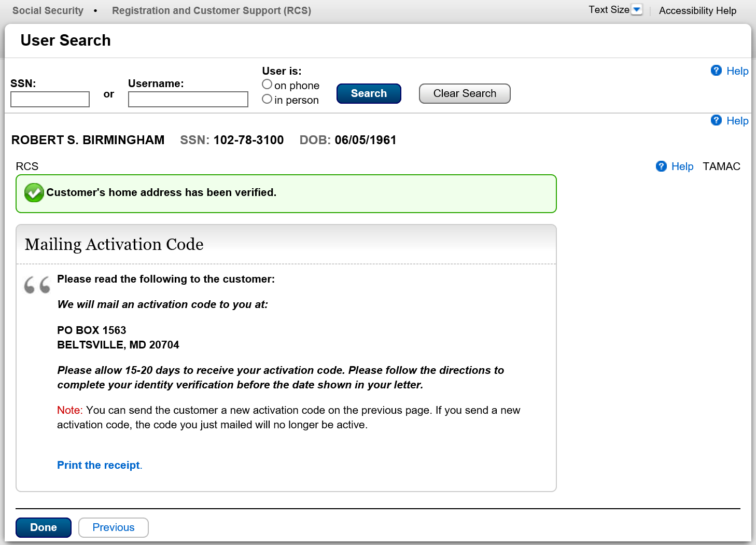
Task: Open the Accessibility Help menu item
Action: pyautogui.click(x=697, y=10)
